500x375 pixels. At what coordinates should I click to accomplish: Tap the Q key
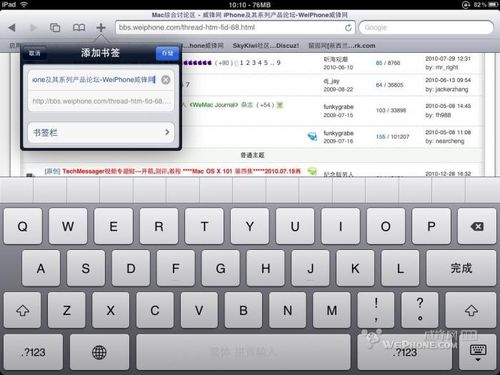click(23, 226)
